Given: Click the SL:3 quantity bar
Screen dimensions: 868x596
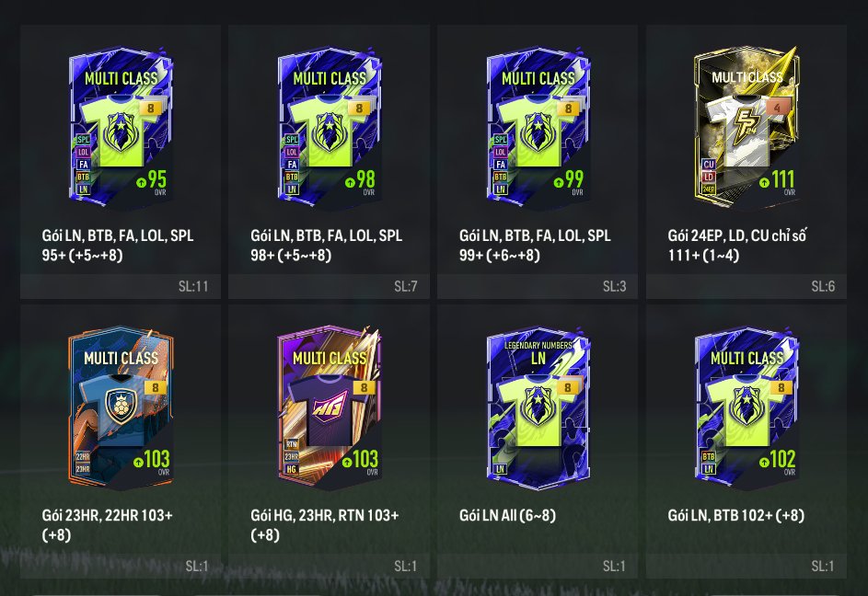Looking at the screenshot, I should [x=538, y=286].
